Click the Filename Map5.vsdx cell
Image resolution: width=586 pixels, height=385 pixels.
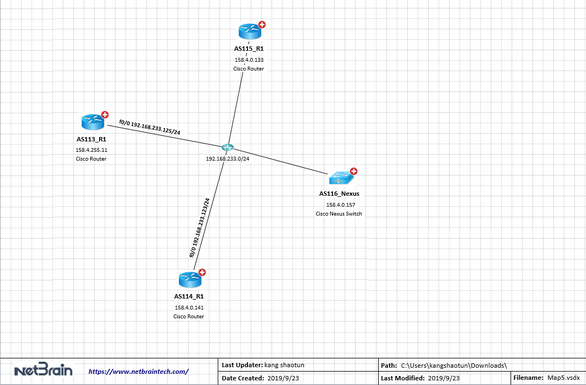[548, 378]
